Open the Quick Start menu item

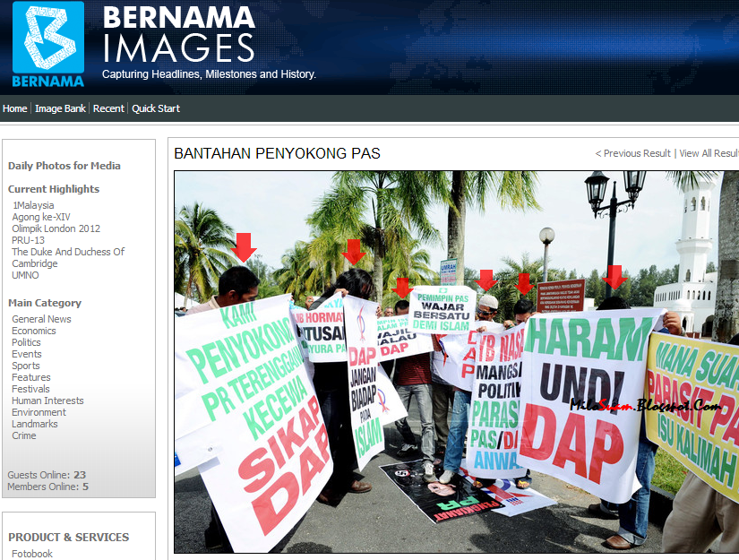pyautogui.click(x=156, y=108)
